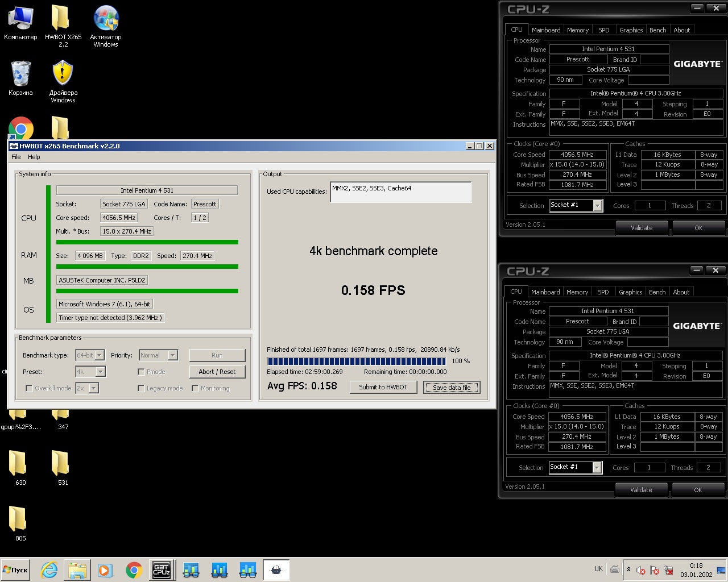This screenshot has height=582, width=728.
Task: Open the Компьютер desktop icon
Action: point(20,23)
